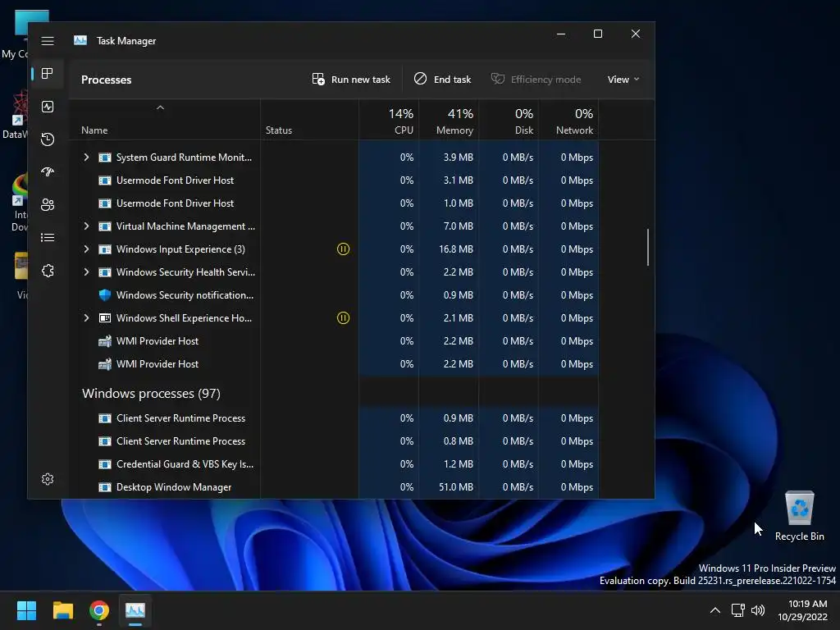The height and width of the screenshot is (630, 840).
Task: Click Windows Security notification shield icon
Action: (105, 295)
